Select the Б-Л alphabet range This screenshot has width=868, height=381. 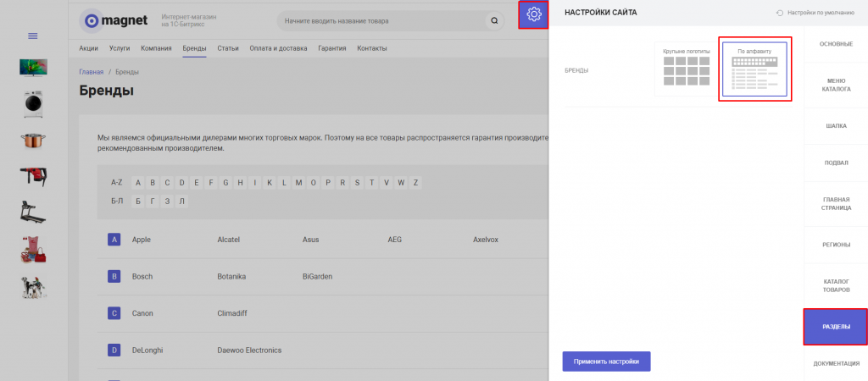(117, 202)
